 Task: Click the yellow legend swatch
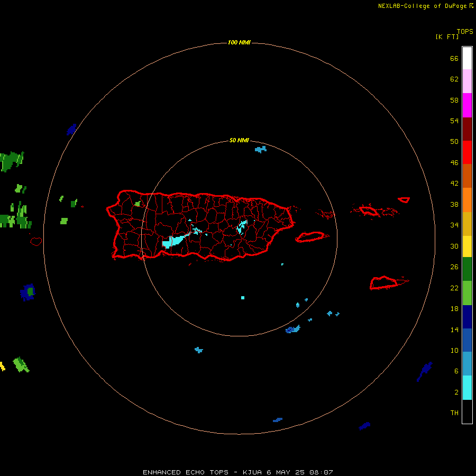click(x=467, y=246)
